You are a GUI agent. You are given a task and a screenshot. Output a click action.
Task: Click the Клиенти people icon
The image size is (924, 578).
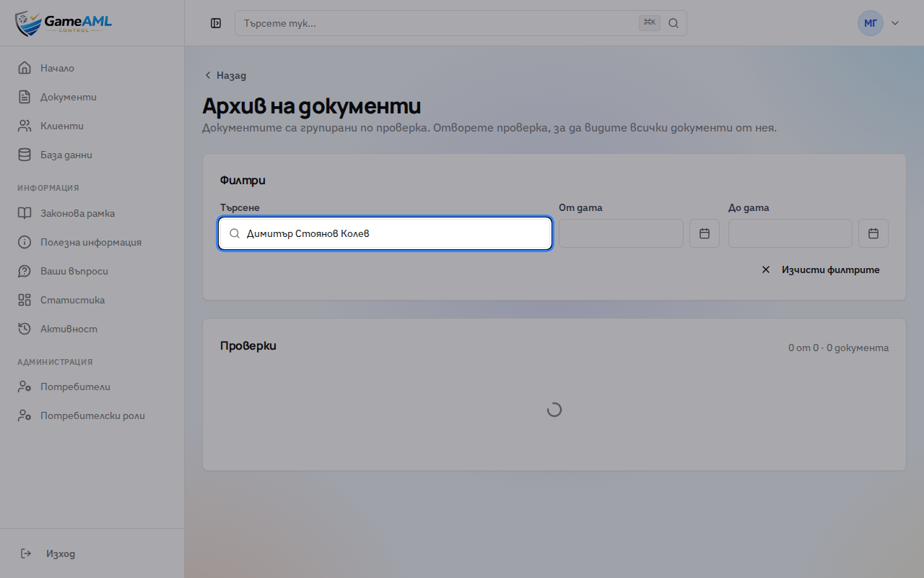25,126
